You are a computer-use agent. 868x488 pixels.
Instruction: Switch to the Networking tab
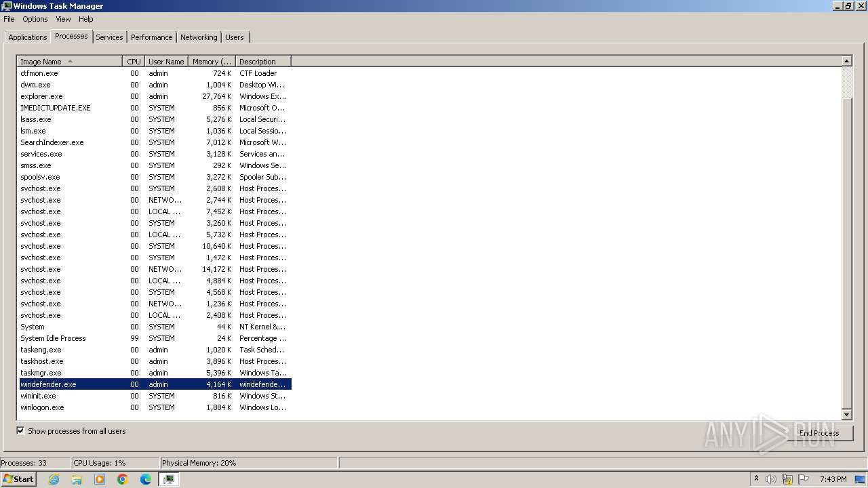pyautogui.click(x=199, y=37)
